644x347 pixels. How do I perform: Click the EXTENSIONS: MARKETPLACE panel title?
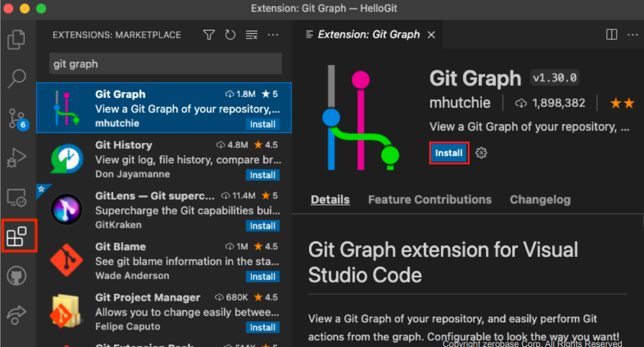click(117, 35)
